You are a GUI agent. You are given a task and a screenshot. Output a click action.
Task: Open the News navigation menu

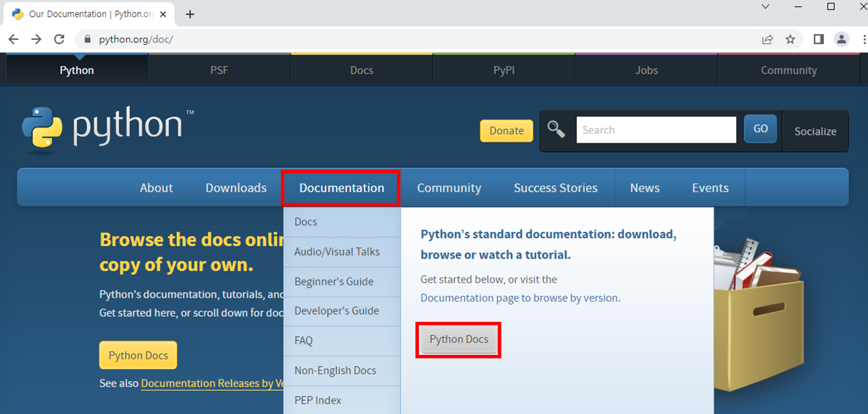pyautogui.click(x=645, y=188)
